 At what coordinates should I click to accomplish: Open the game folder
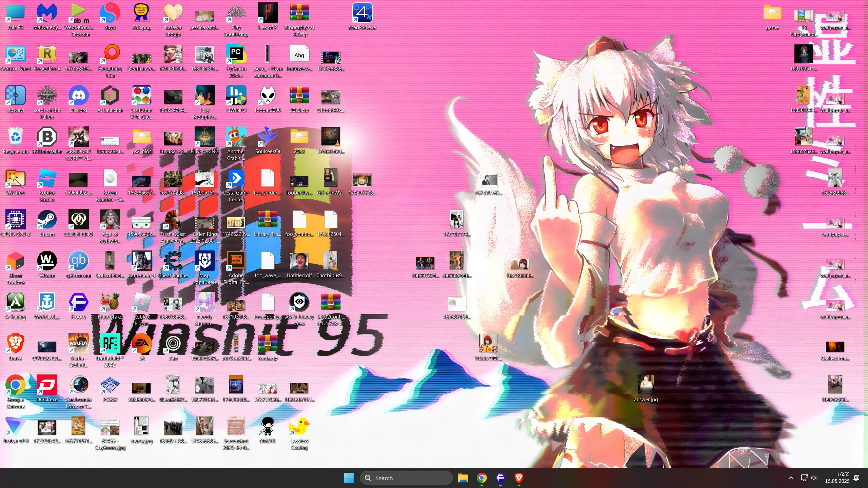(772, 17)
